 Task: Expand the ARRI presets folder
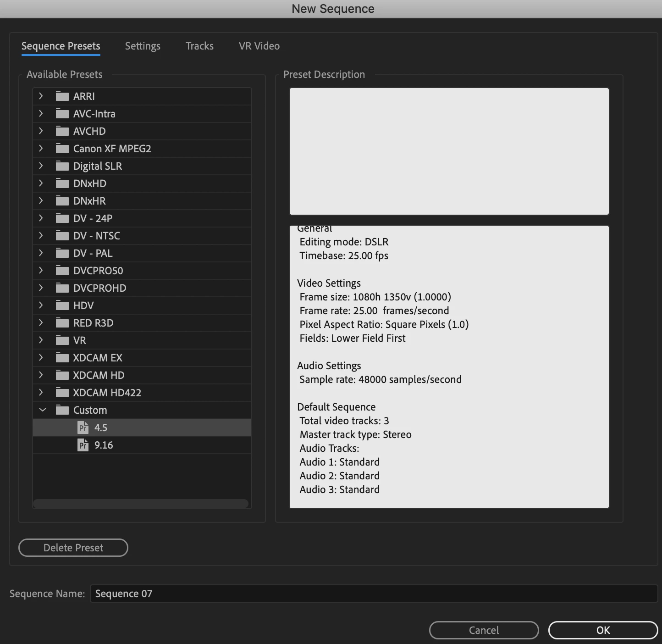tap(41, 96)
